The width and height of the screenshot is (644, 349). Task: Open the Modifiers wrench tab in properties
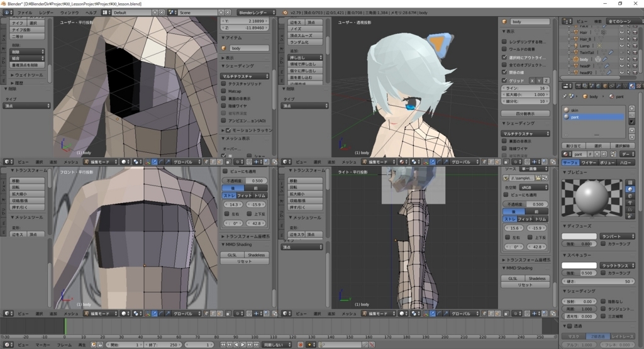(619, 86)
